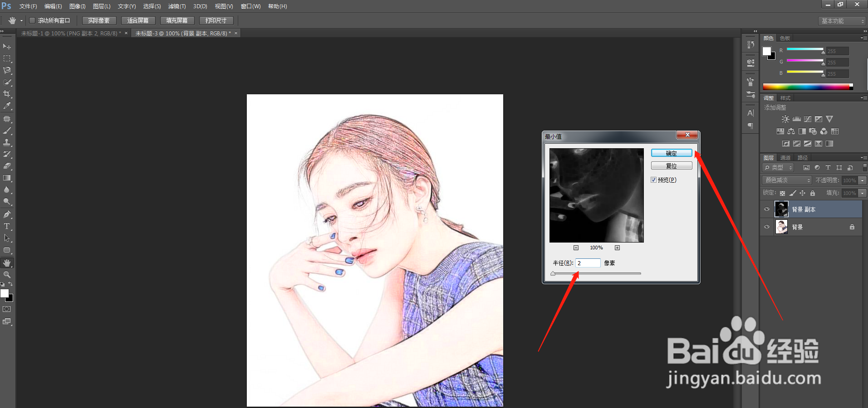Add a Brightness/Contrast adjustment
Viewport: 868px width, 408px height.
(x=785, y=119)
